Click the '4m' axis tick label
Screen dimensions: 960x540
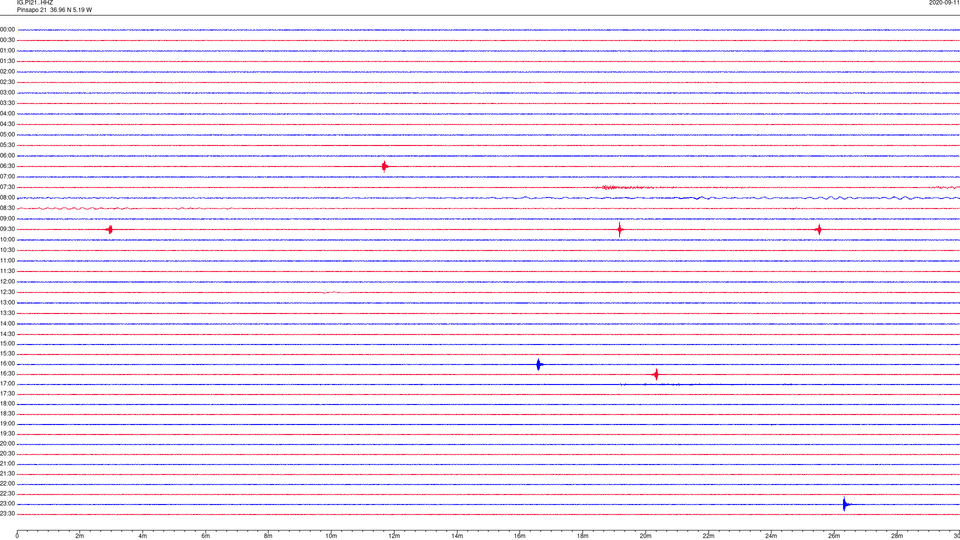[143, 536]
